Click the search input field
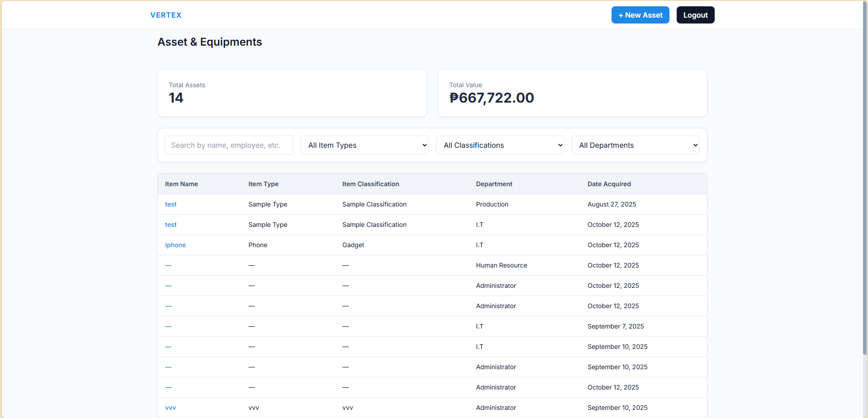The image size is (868, 418). (x=229, y=145)
